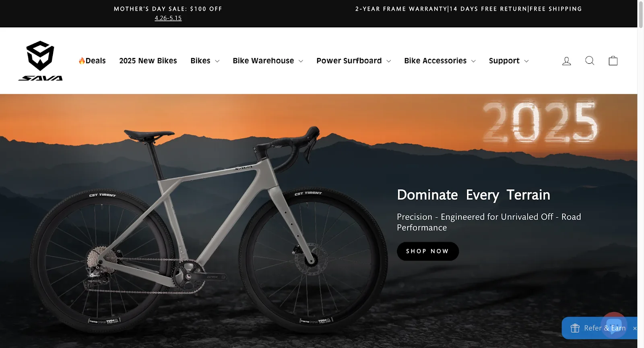Expand the Bikes dropdown chevron
The image size is (644, 348).
point(217,61)
